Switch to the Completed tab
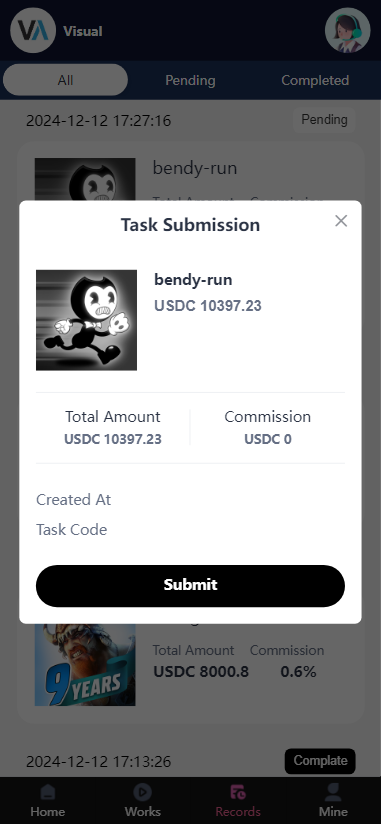This screenshot has height=824, width=381. (315, 80)
